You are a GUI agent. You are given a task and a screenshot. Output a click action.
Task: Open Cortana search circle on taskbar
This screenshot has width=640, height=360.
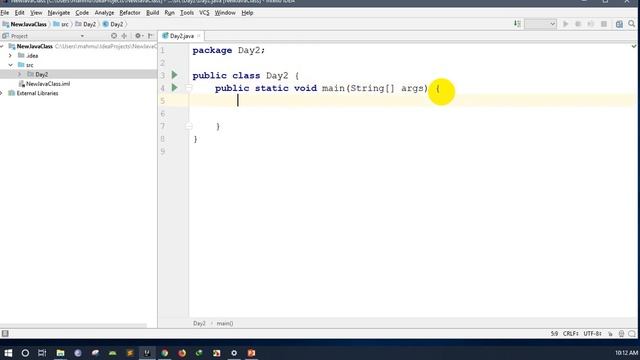(25, 353)
